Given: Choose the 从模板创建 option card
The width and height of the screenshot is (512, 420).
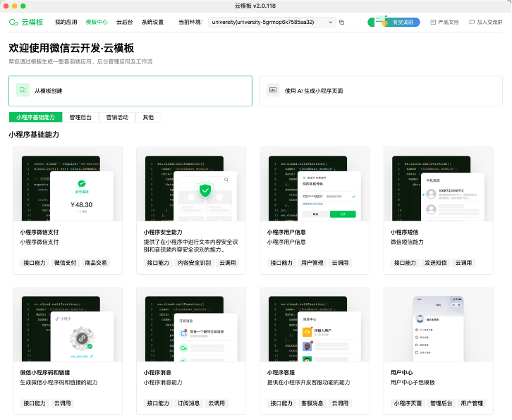Looking at the screenshot, I should [x=130, y=91].
